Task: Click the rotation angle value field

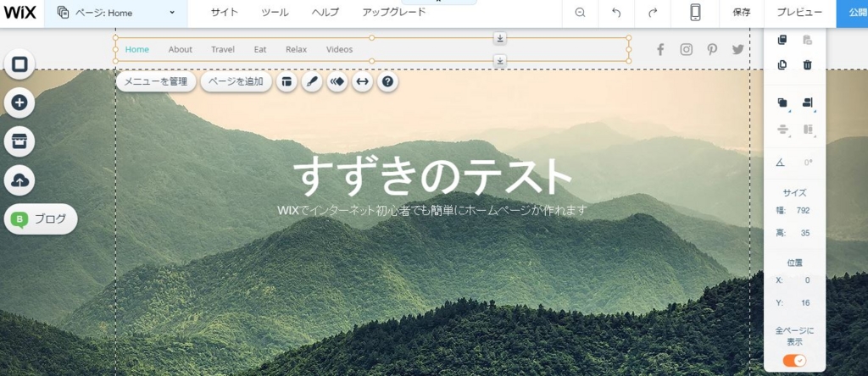Action: (x=808, y=163)
